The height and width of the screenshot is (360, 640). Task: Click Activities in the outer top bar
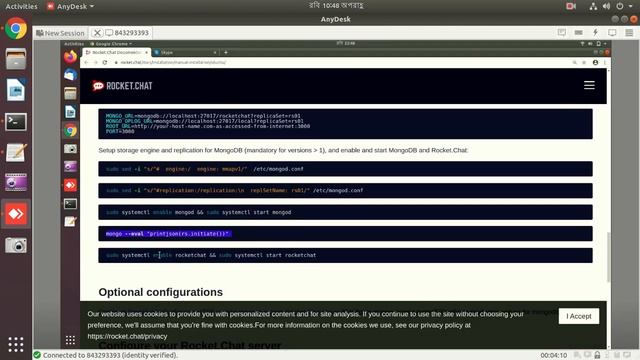(x=21, y=6)
